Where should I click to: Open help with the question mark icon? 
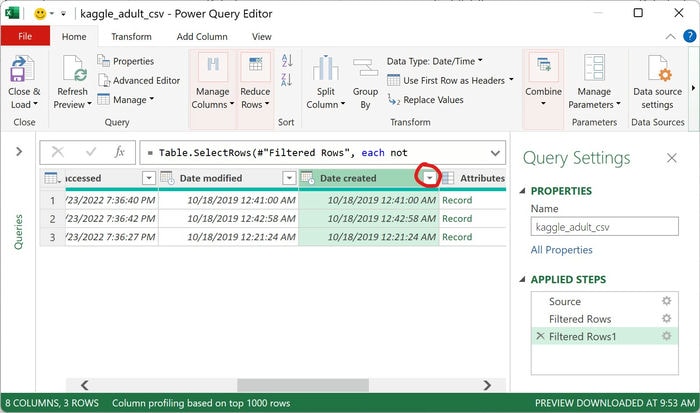tap(689, 36)
